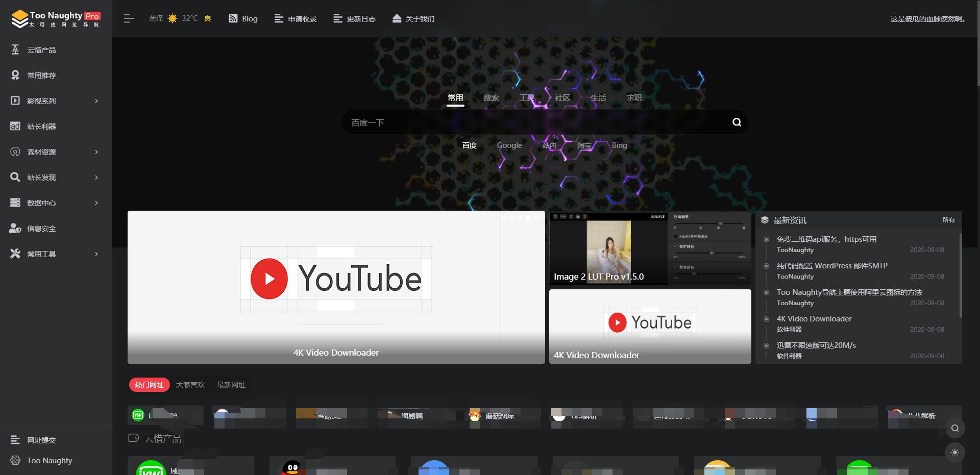The height and width of the screenshot is (475, 980).
Task: Expand the 素材资源 submenu chevron
Action: pyautogui.click(x=96, y=152)
